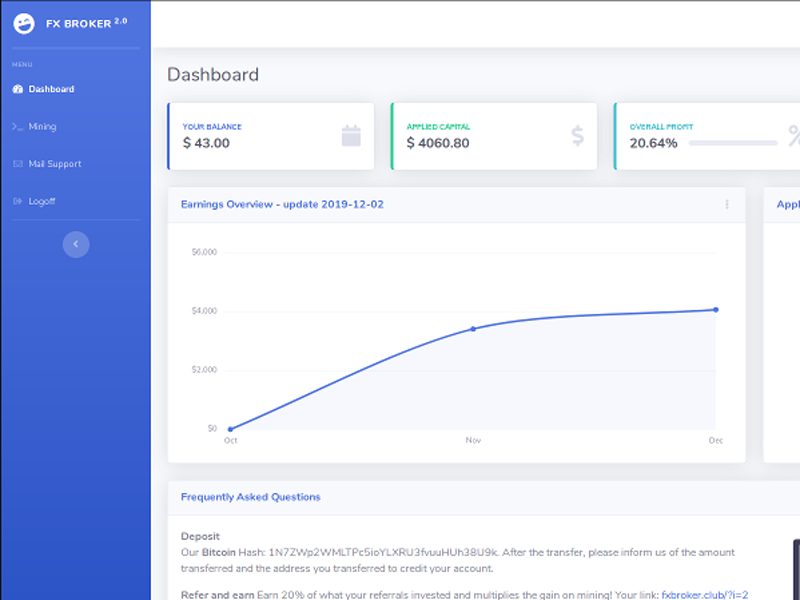Click the Oct data point on chart
The width and height of the screenshot is (800, 600).
(231, 429)
